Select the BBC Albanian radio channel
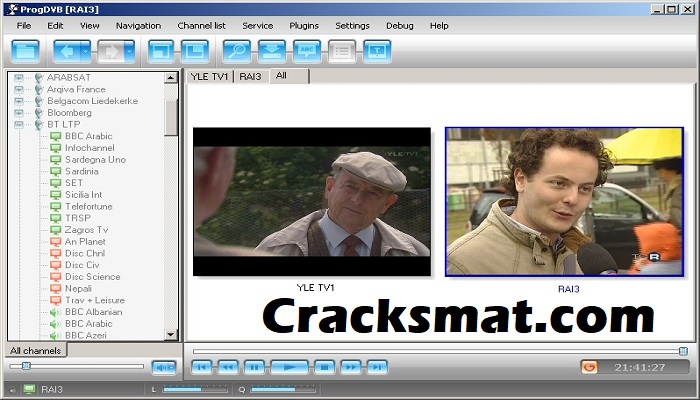Image resolution: width=700 pixels, height=400 pixels. 93,312
